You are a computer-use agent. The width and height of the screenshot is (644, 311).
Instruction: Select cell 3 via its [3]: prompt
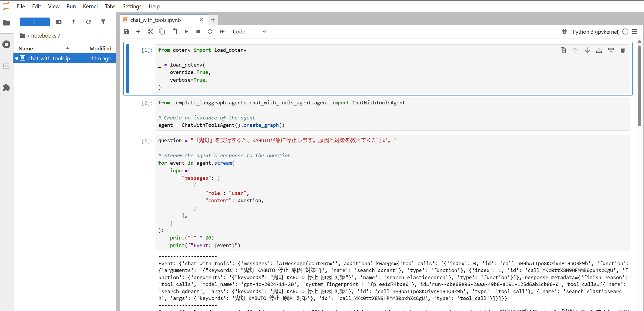coord(147,141)
